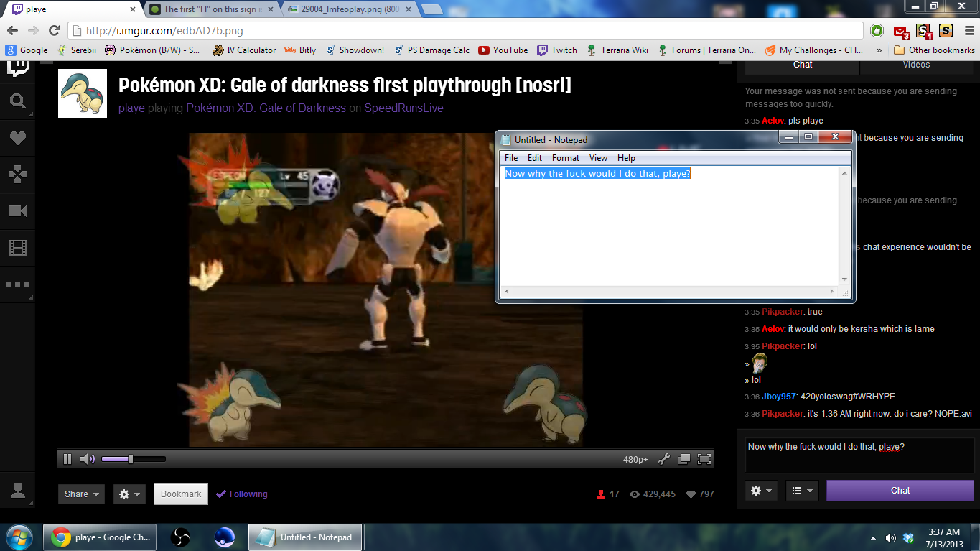Open the YouTube bookmark
The image size is (980, 551).
[x=503, y=50]
